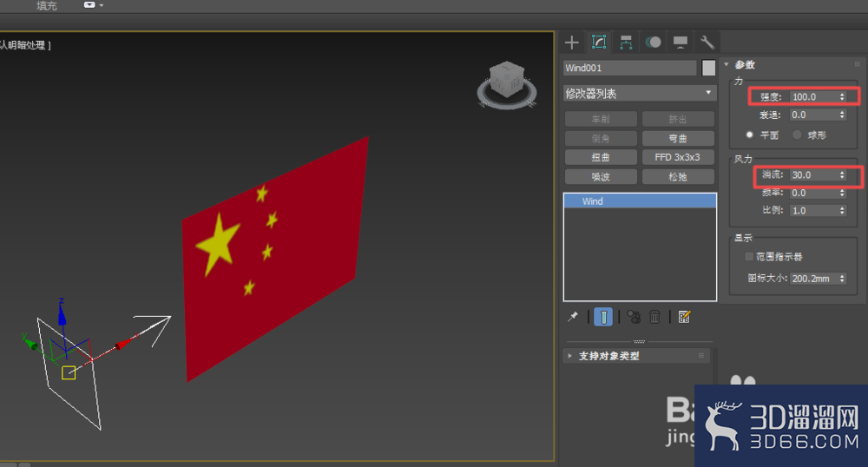868x467 pixels.
Task: Adjust the 强度 spinner arrows
Action: coord(842,97)
